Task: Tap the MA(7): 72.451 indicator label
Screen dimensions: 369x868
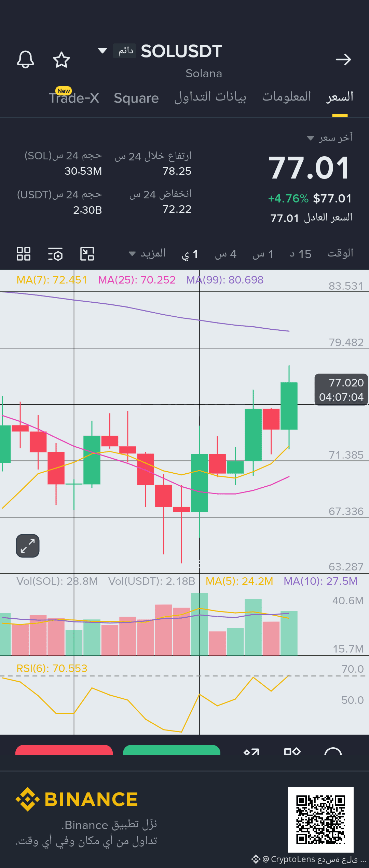Action: tap(52, 280)
